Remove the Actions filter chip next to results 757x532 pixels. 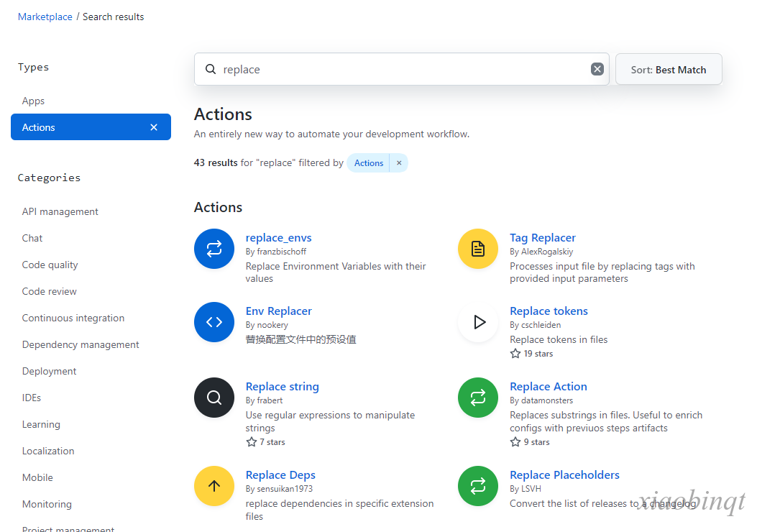pos(399,163)
